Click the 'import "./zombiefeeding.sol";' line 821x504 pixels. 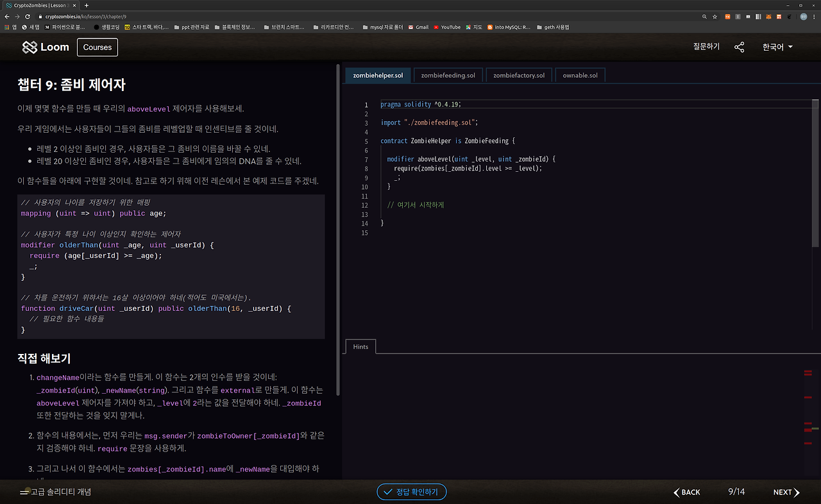429,122
